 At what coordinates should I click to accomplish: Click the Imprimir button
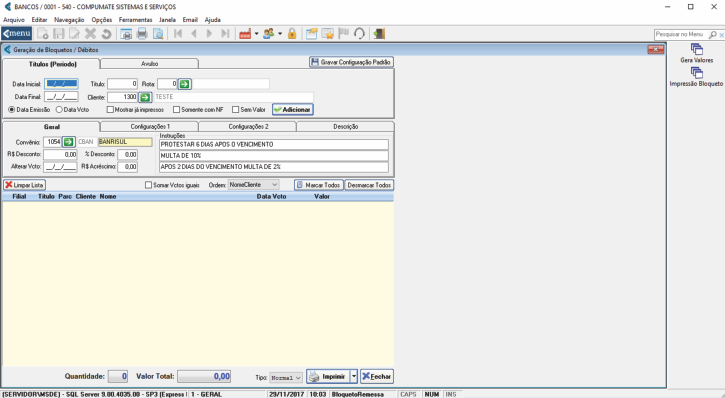[328, 376]
